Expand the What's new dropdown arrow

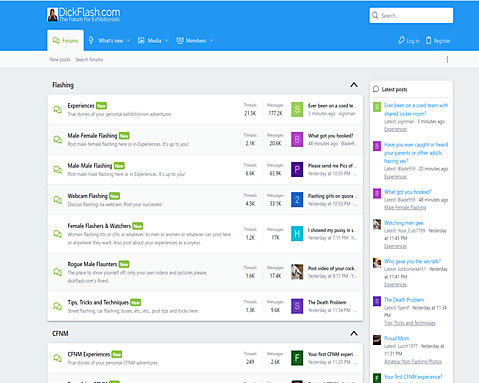pyautogui.click(x=128, y=41)
